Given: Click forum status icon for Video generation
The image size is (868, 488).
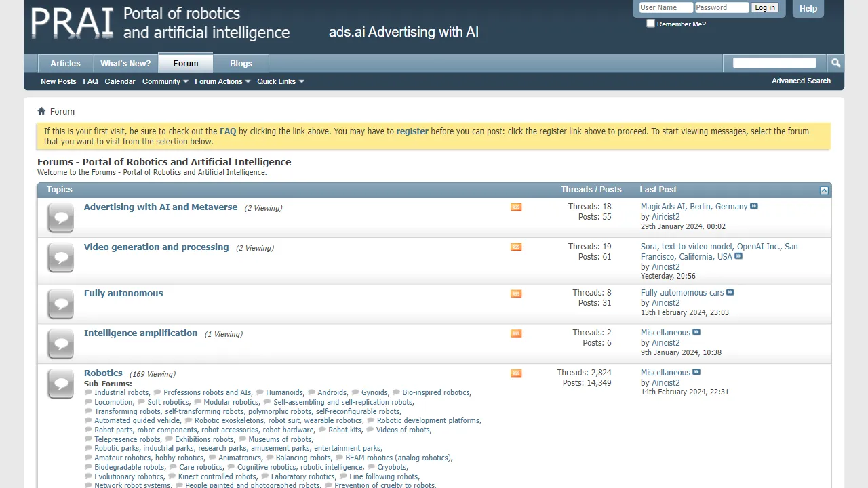Looking at the screenshot, I should [61, 258].
